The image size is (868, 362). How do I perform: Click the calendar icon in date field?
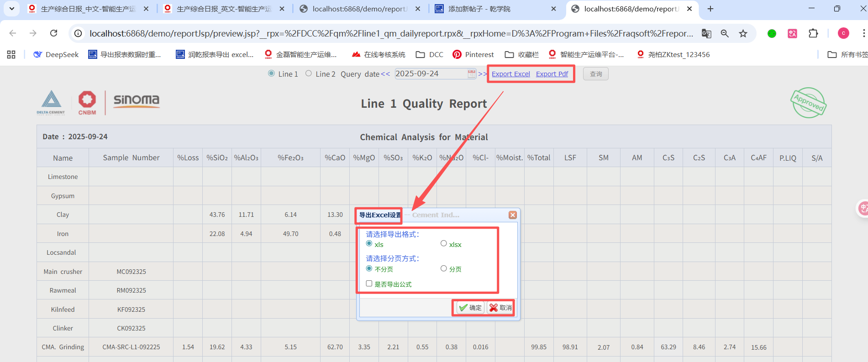tap(471, 74)
